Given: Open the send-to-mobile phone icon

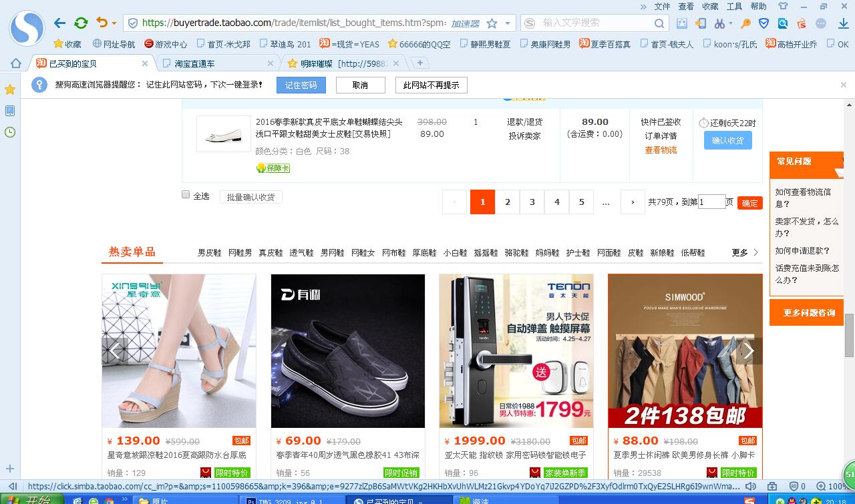Looking at the screenshot, I should point(700,23).
